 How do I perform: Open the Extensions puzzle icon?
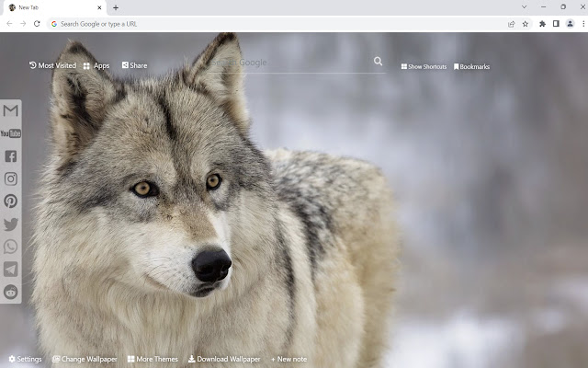[x=542, y=24]
